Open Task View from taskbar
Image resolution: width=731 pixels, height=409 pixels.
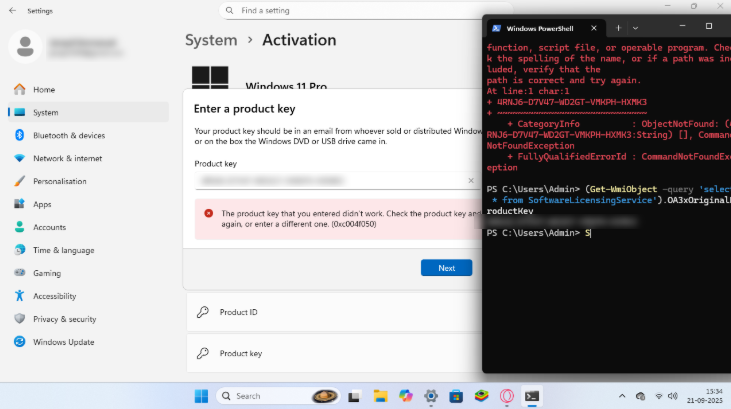354,396
